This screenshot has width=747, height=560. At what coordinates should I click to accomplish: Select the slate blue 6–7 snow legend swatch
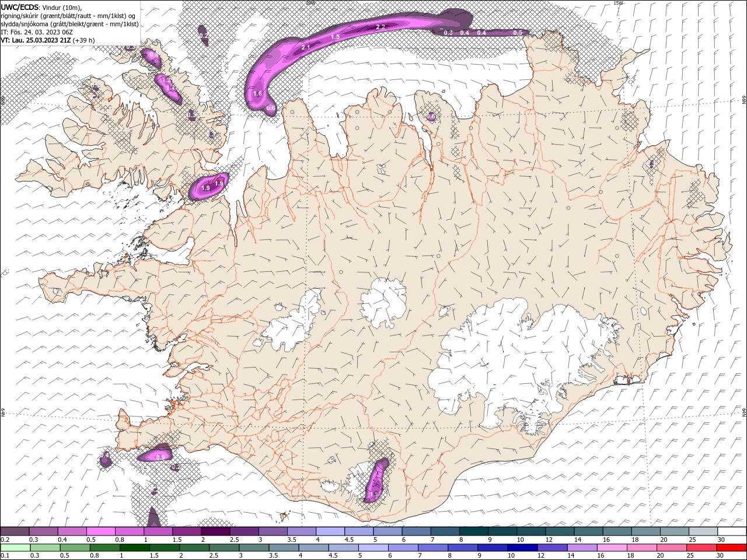point(416,531)
